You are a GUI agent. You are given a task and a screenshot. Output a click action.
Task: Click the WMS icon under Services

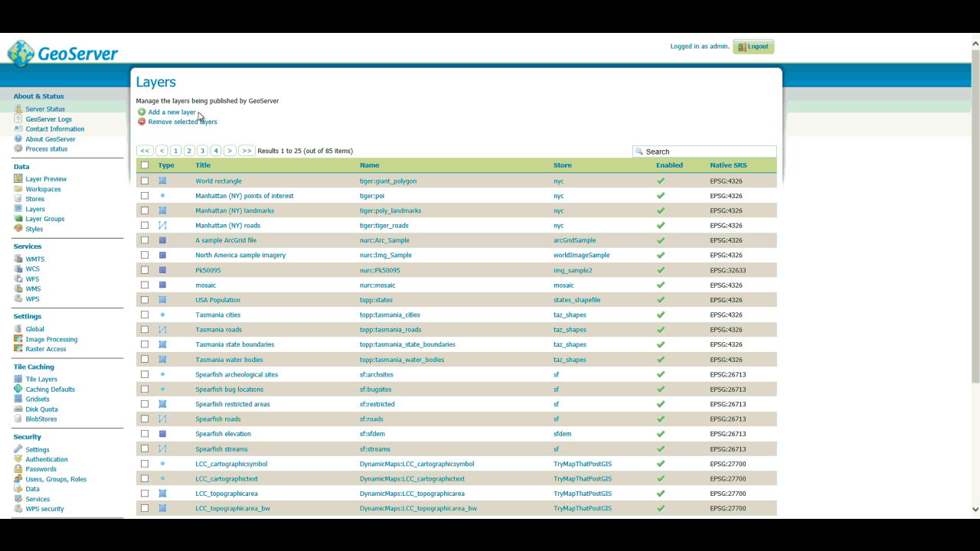(x=18, y=289)
